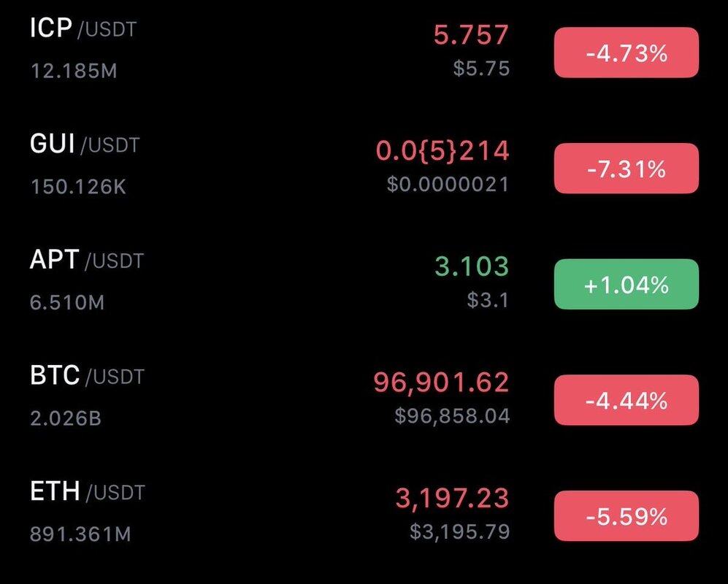The width and height of the screenshot is (728, 584).
Task: Tap the GUI -7.31% change badge
Action: 626,169
